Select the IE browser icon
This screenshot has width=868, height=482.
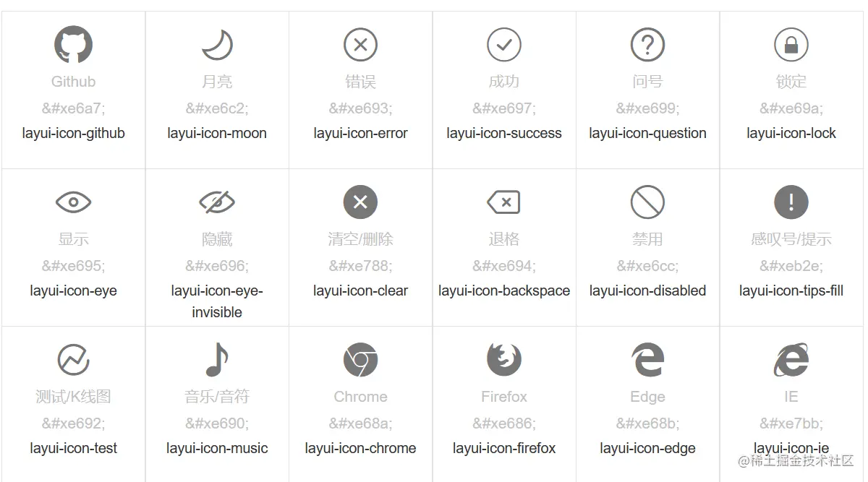791,360
